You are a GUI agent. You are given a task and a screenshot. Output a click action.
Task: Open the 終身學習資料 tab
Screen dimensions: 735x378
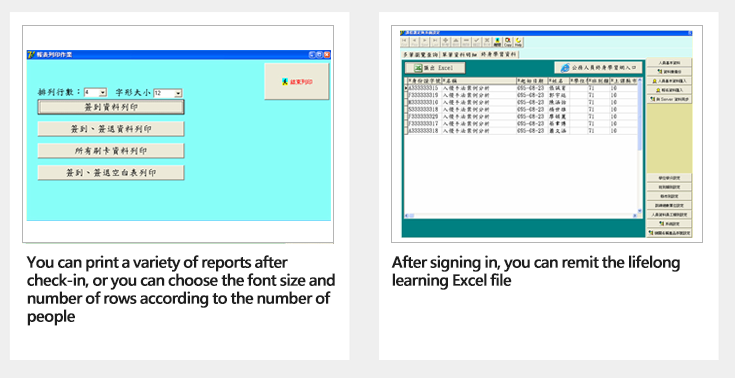click(x=498, y=54)
